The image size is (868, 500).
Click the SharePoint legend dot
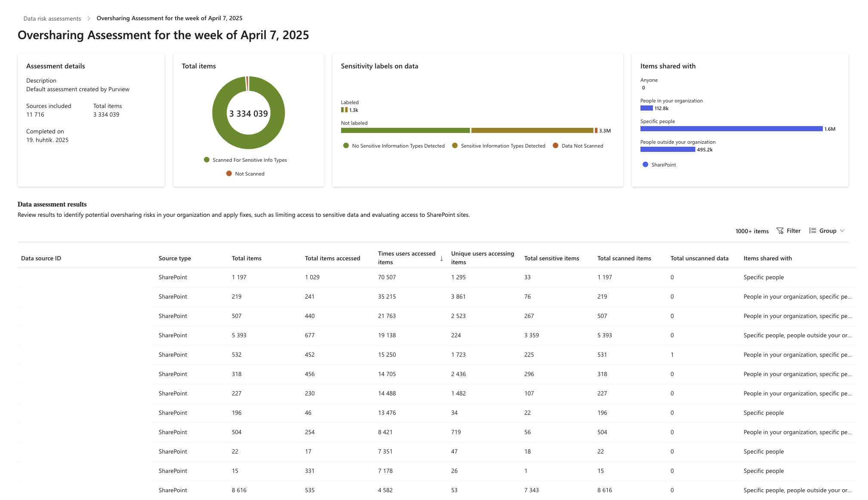(645, 164)
